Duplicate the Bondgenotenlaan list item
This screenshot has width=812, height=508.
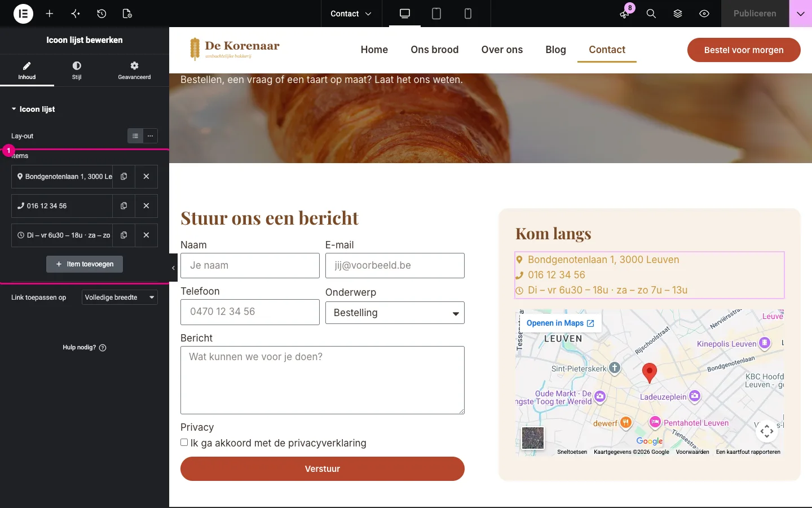click(123, 177)
